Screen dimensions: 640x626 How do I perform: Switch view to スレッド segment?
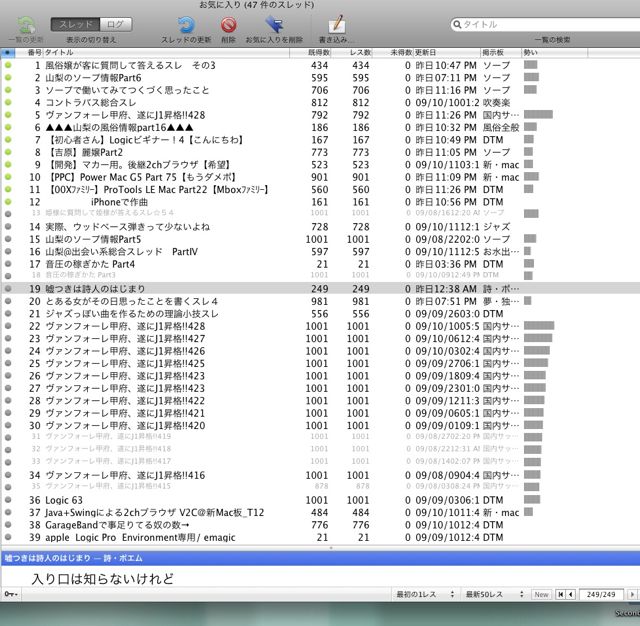pos(76,23)
